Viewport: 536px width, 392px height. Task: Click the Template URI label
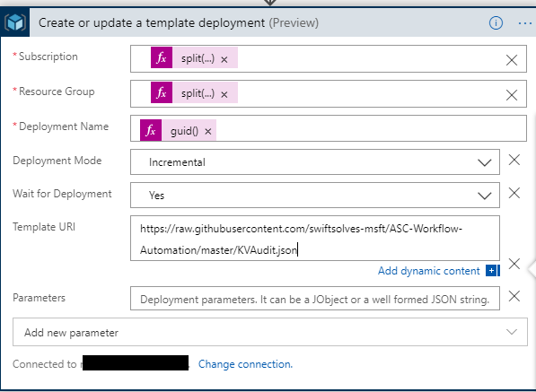click(44, 227)
